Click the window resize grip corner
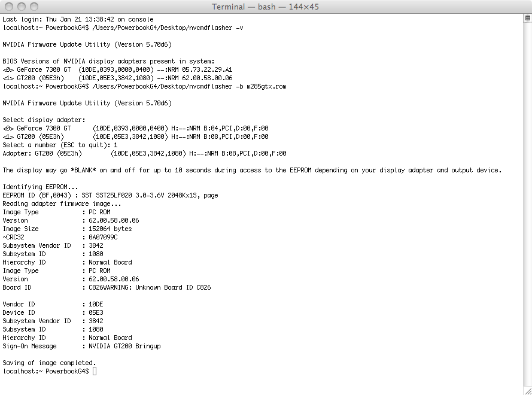Screen dimensions: 532x395 [528, 391]
